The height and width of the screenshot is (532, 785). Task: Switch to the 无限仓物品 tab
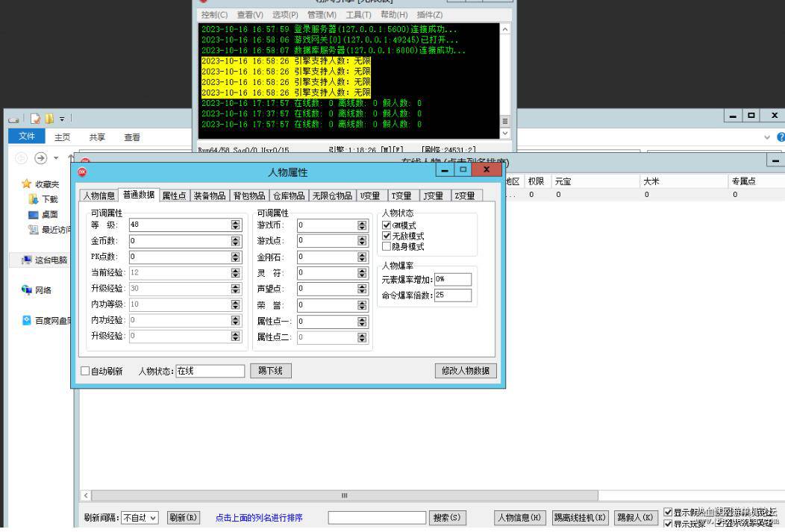[x=332, y=195]
